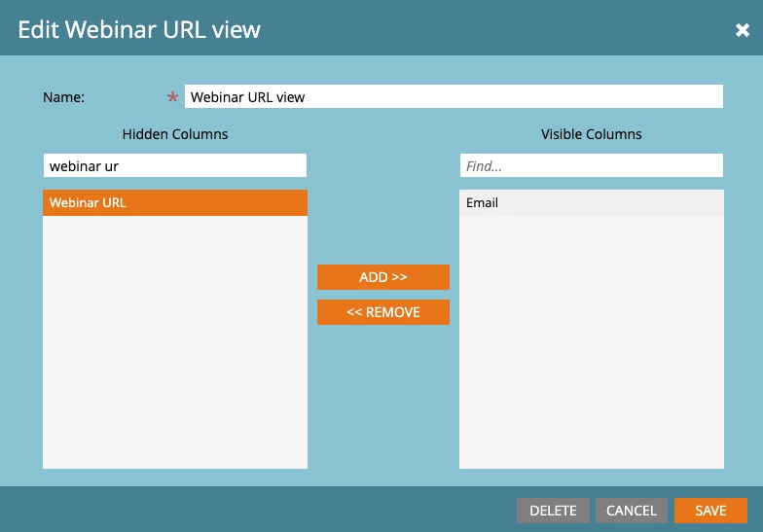Select Email in Visible Columns list
The image size is (763, 532).
coord(592,202)
